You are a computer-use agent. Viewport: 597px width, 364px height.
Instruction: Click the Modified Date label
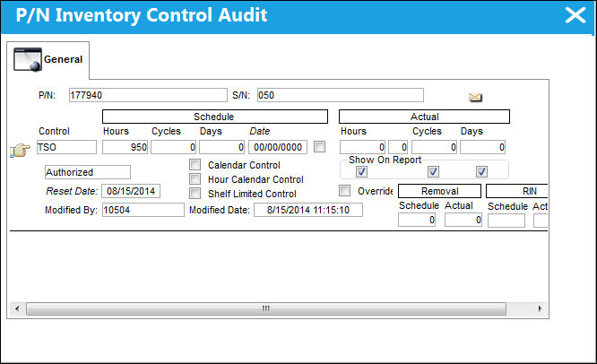point(220,210)
